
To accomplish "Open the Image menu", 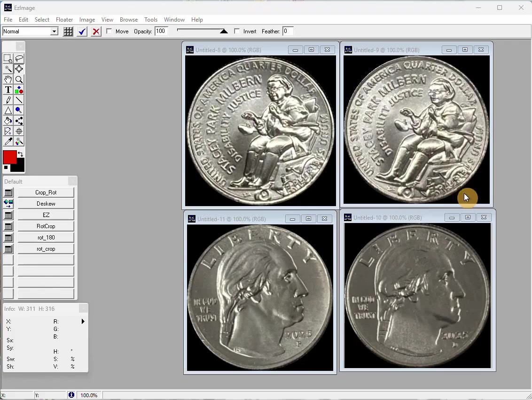I will tap(87, 20).
